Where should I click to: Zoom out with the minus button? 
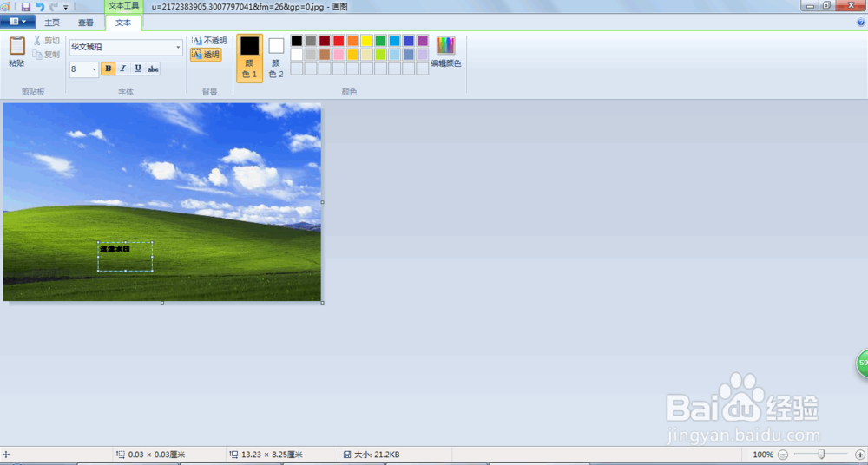tap(783, 455)
